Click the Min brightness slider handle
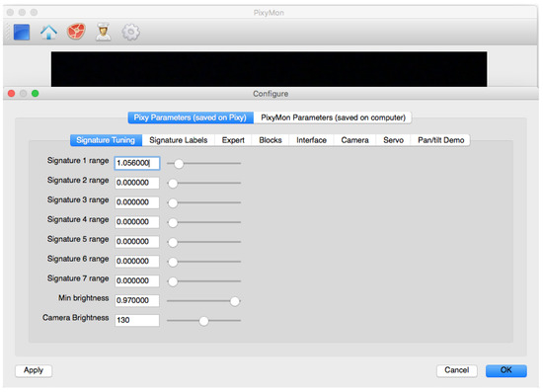543x392 pixels. [x=235, y=301]
